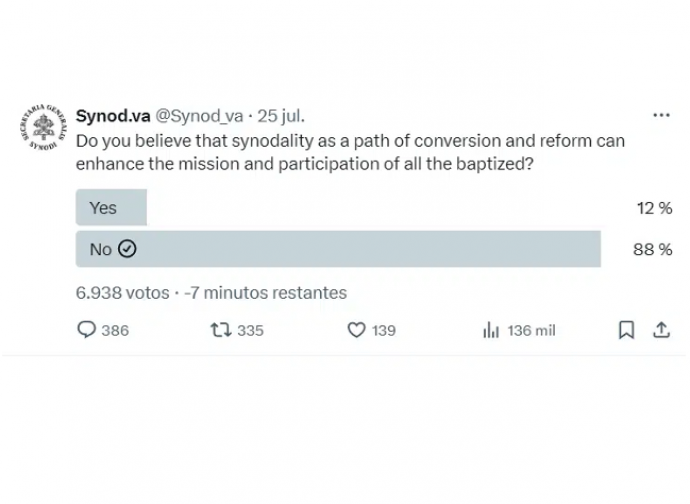Viewport: 690px width, 504px height.
Task: Bookmark this post
Action: coord(626,330)
